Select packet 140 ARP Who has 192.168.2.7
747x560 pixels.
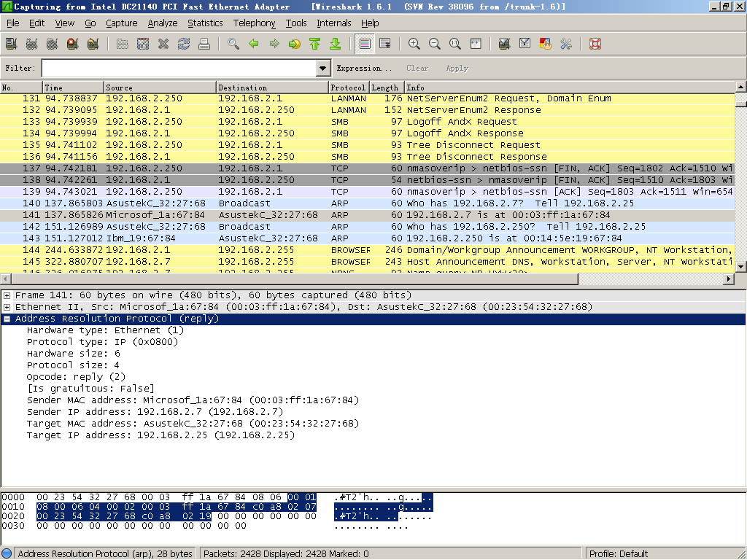pyautogui.click(x=368, y=203)
